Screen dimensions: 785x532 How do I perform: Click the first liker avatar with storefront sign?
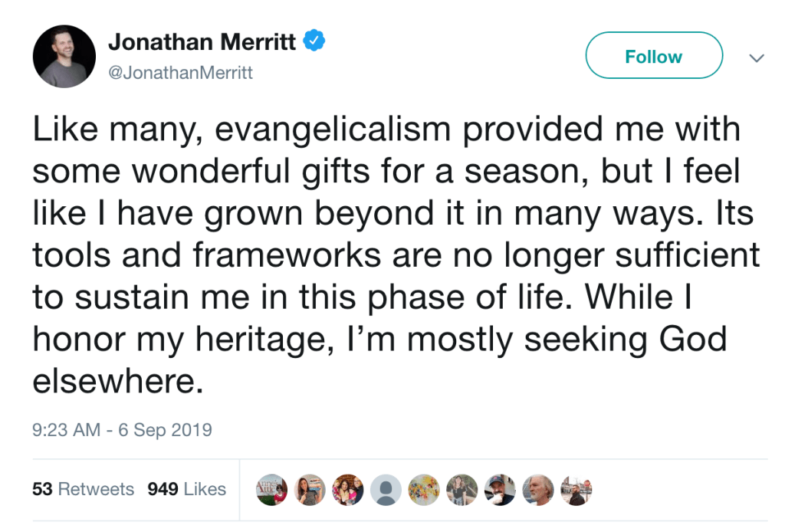272,490
